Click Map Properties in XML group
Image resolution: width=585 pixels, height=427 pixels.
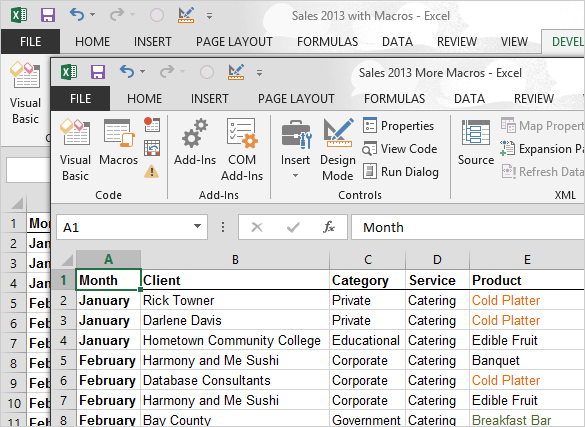542,126
